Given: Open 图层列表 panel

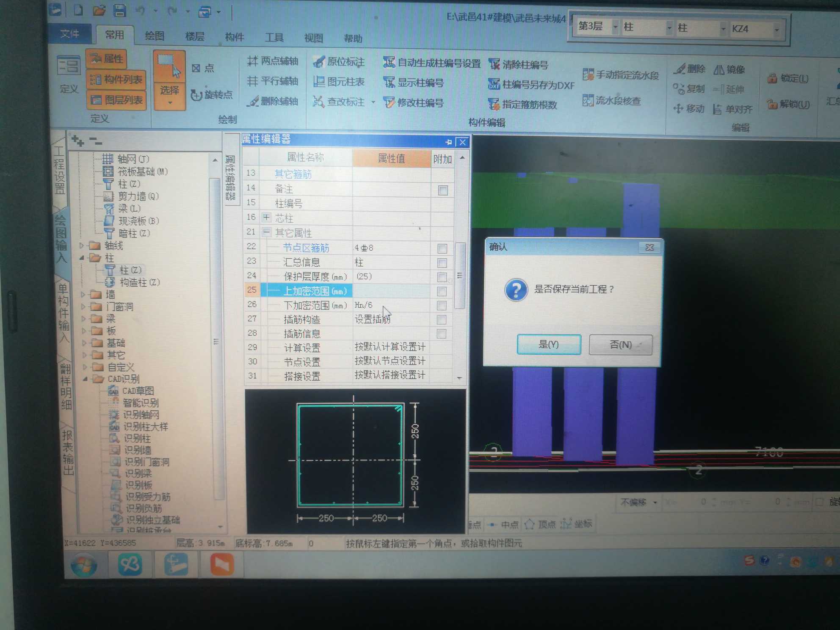Looking at the screenshot, I should 116,100.
